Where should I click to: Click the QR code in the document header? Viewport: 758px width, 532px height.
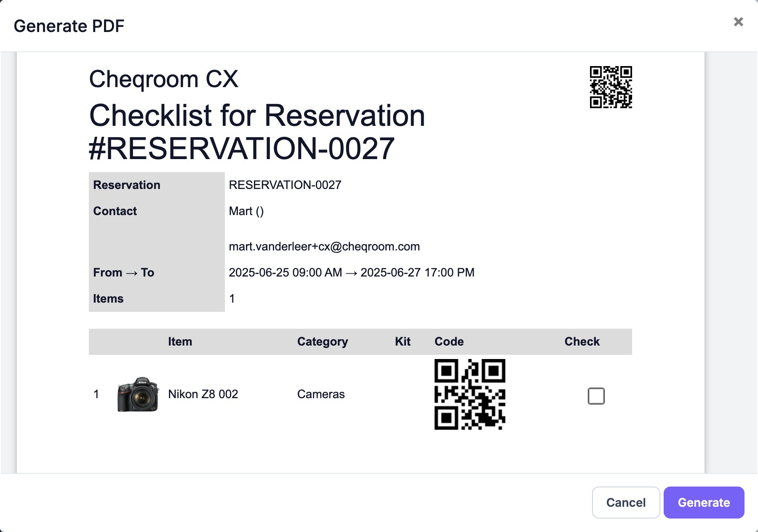tap(611, 87)
